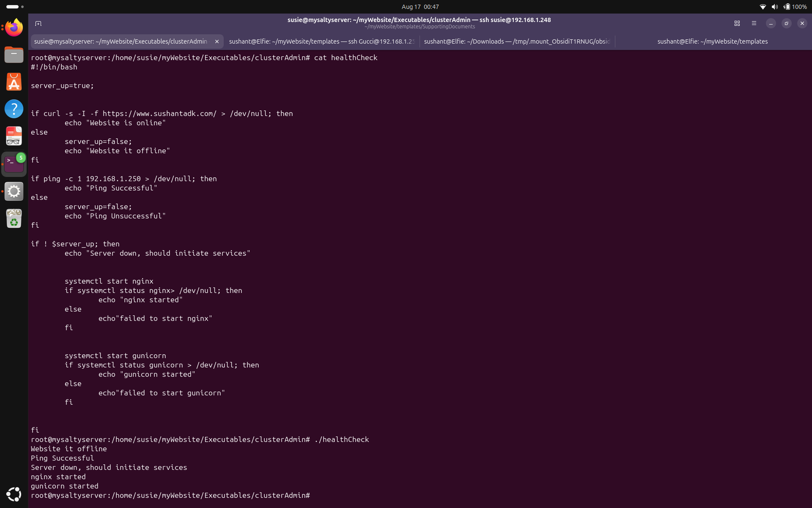Open the Trash in dock

pos(14,218)
